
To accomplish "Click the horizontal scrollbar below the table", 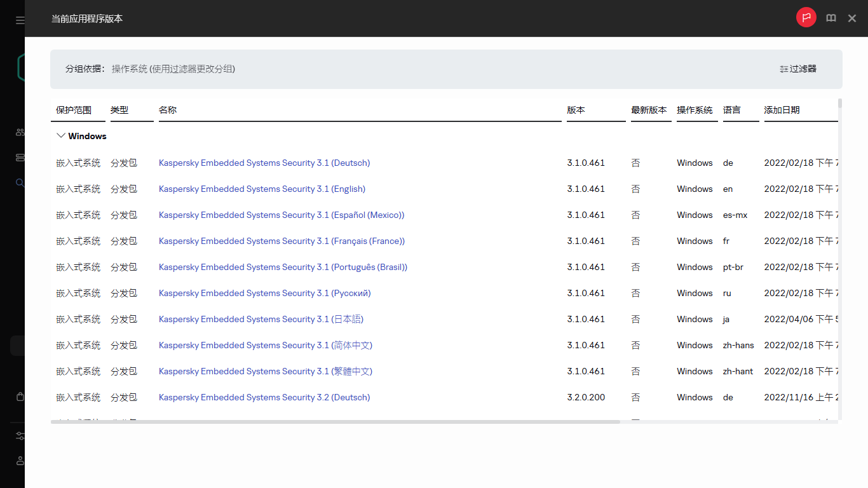I will (x=335, y=422).
